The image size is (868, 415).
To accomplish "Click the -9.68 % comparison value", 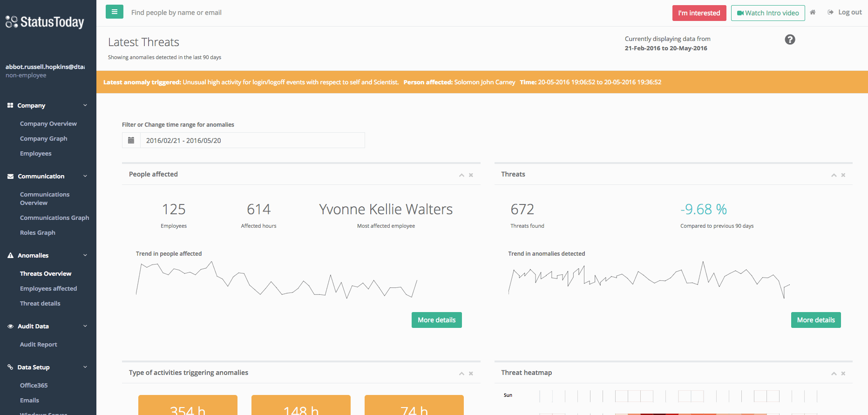I will (704, 210).
